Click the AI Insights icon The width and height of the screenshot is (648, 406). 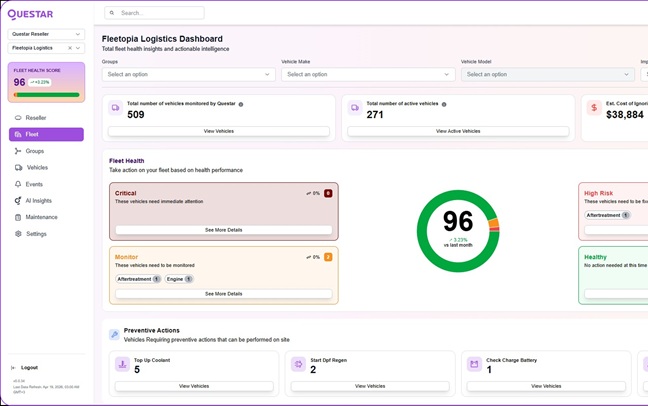point(18,201)
